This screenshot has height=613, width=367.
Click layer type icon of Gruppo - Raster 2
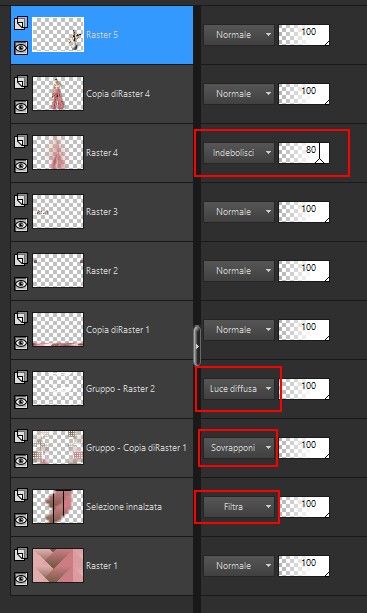(21, 378)
